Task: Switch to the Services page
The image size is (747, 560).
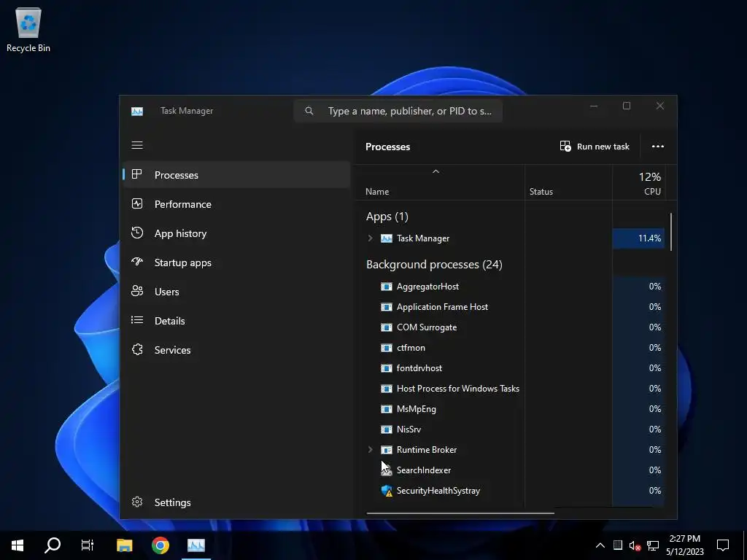Action: [x=237, y=350]
